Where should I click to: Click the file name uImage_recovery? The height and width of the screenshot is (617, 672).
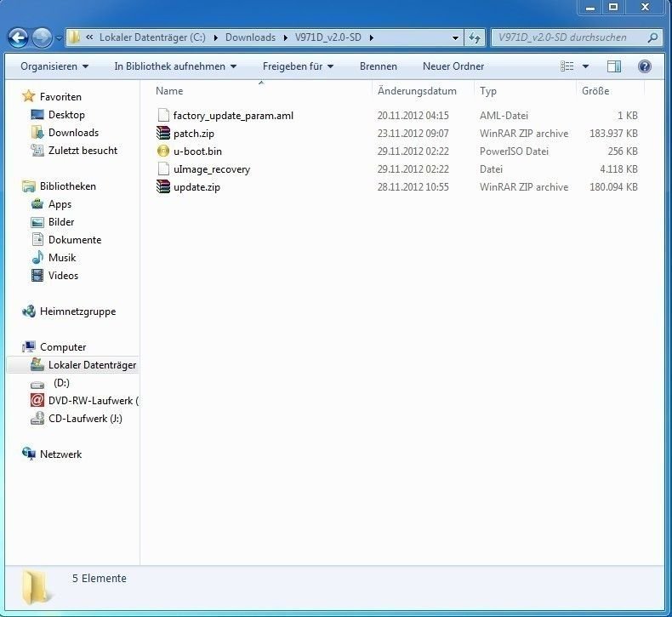(x=212, y=169)
